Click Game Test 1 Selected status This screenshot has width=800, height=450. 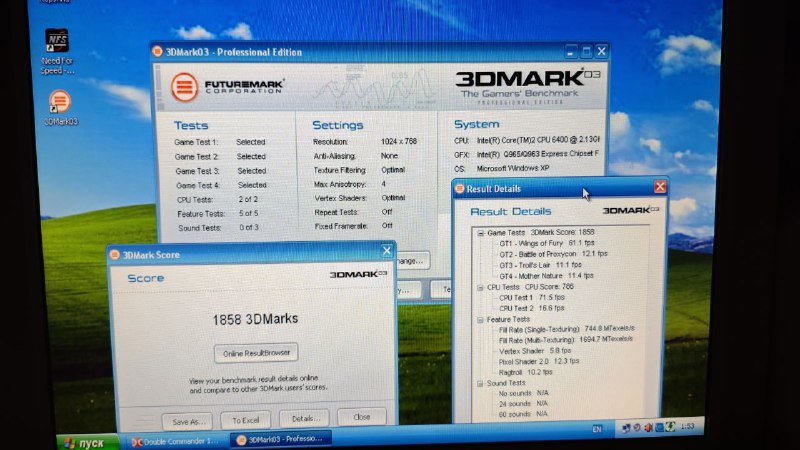pyautogui.click(x=251, y=142)
